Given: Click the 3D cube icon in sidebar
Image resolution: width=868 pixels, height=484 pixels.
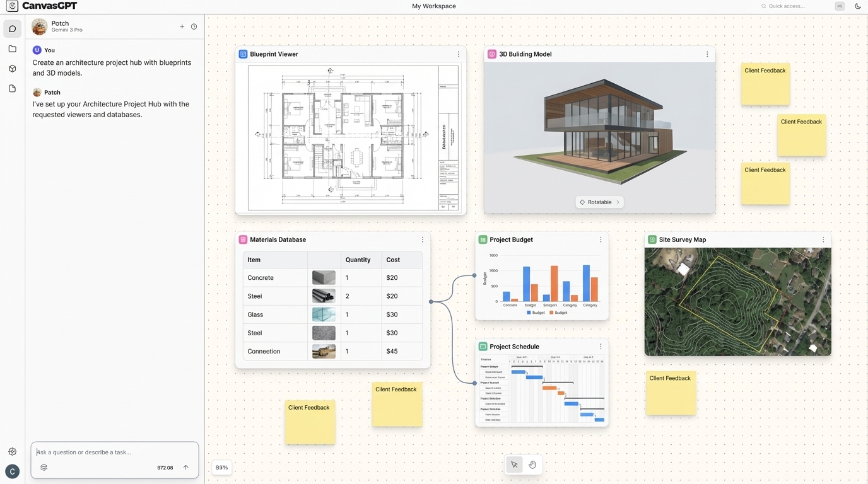Looking at the screenshot, I should tap(12, 69).
